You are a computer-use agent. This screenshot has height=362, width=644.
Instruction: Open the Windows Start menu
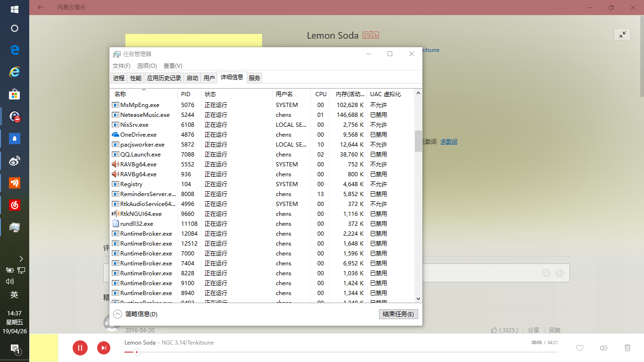[x=14, y=9]
